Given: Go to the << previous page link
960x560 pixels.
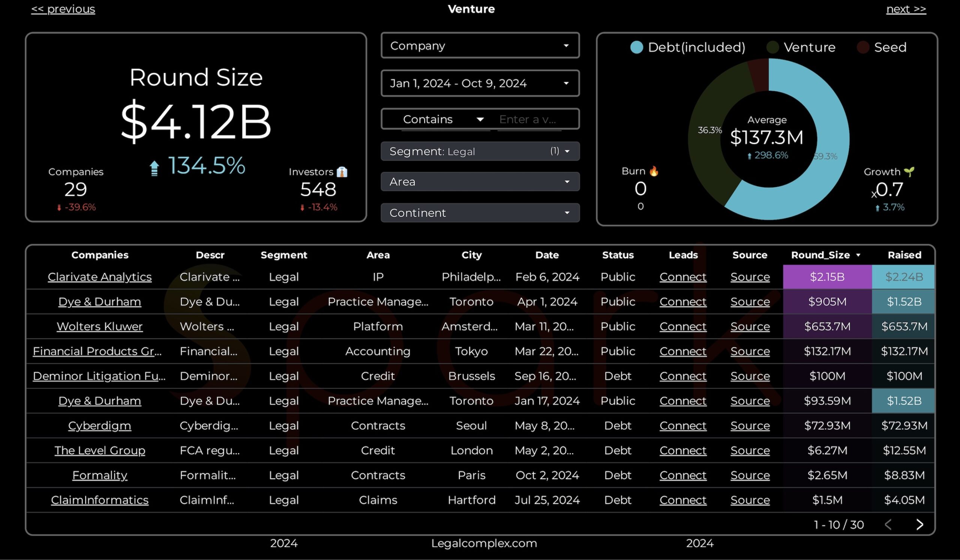Looking at the screenshot, I should (x=63, y=9).
